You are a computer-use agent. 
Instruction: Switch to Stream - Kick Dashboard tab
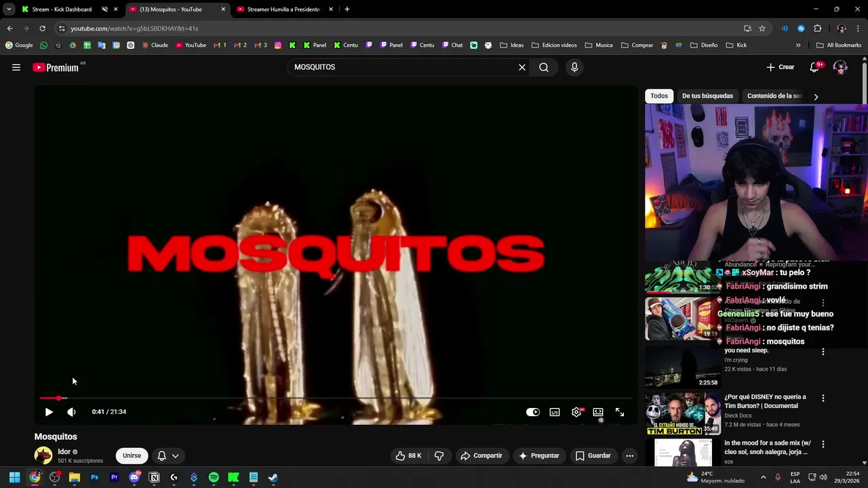point(62,9)
